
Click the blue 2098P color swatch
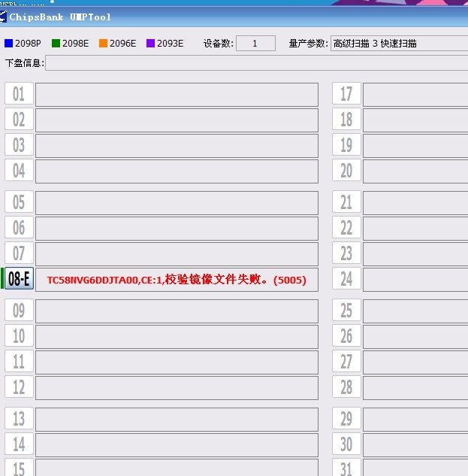coord(8,44)
